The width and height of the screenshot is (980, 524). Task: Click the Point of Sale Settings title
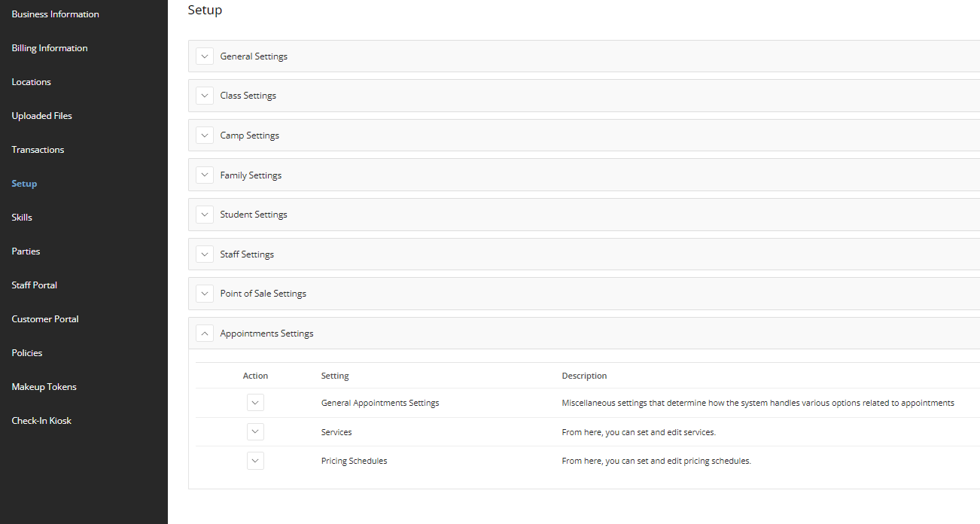(263, 294)
